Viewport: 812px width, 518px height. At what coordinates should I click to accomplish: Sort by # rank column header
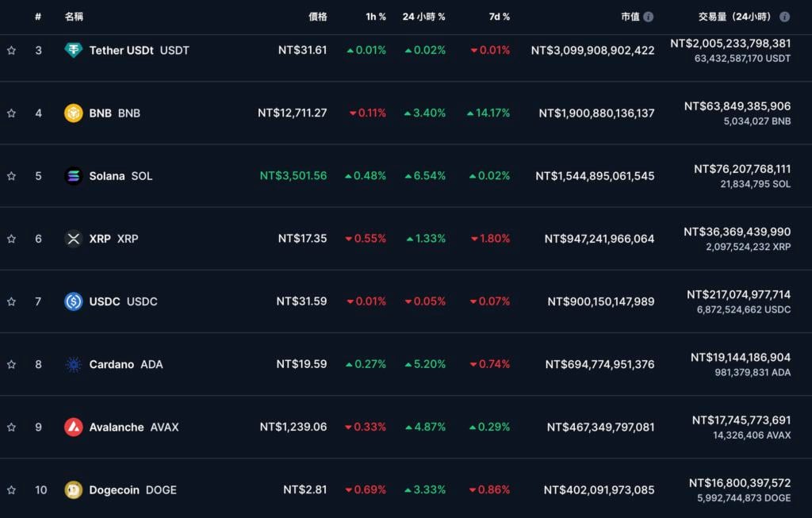pyautogui.click(x=38, y=17)
